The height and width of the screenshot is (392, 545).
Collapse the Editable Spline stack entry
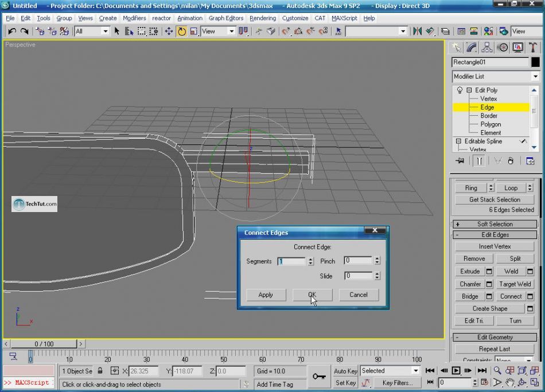[458, 142]
